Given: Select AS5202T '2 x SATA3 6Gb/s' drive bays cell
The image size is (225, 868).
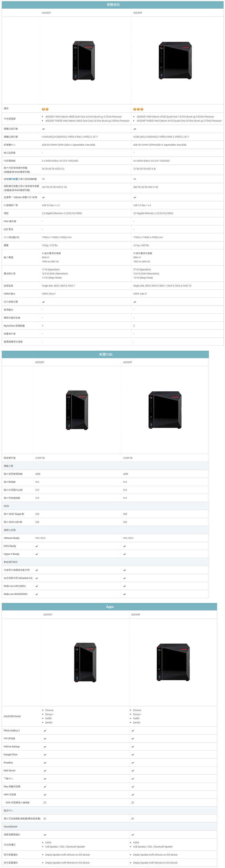Looking at the screenshot, I should click(x=60, y=161).
